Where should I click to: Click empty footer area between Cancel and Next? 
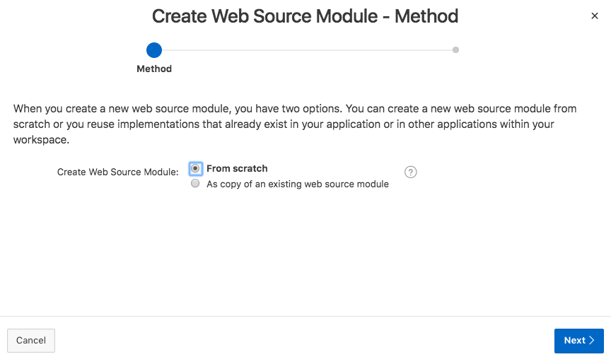click(304, 341)
